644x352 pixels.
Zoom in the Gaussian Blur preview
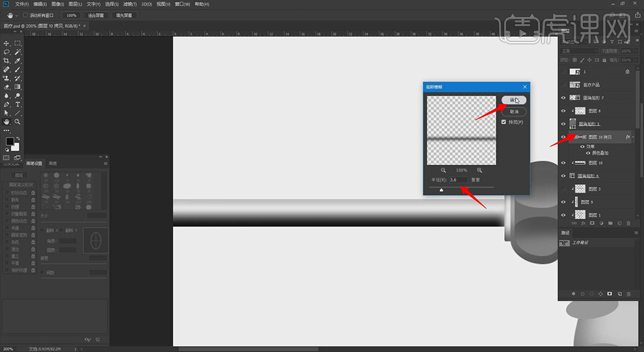pos(479,170)
